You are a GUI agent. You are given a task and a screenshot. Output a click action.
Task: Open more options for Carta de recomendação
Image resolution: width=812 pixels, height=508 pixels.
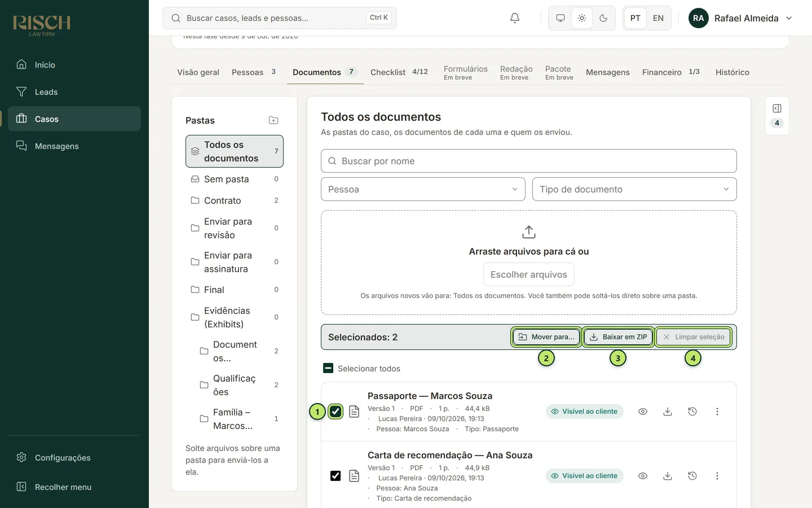coord(717,476)
